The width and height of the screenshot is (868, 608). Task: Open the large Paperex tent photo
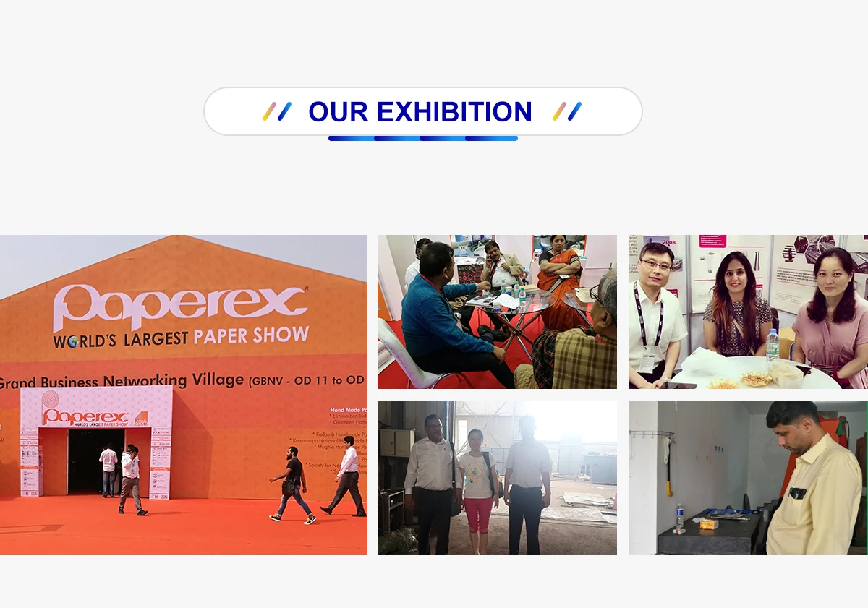[184, 395]
